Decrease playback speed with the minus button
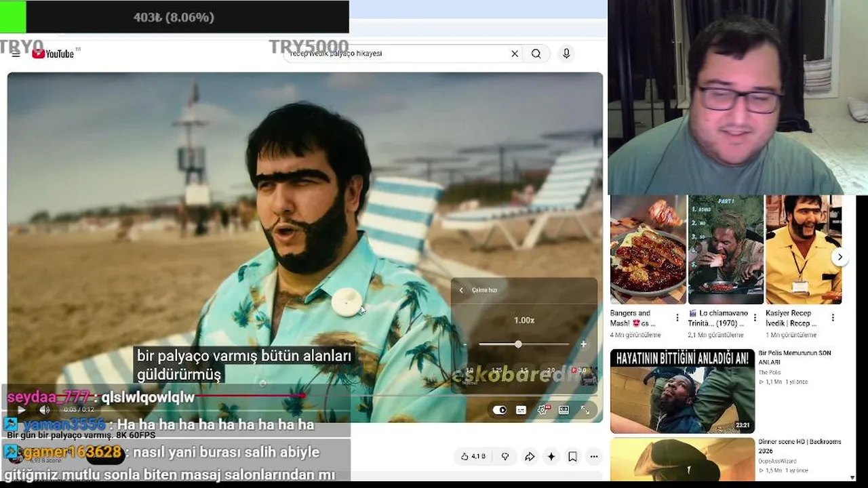 coord(465,344)
